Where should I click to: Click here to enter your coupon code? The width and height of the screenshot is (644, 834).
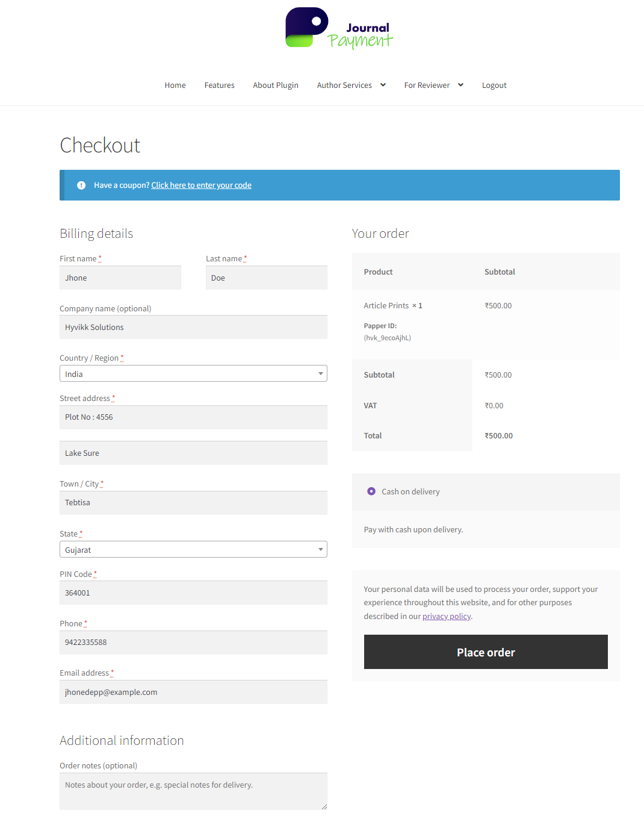[201, 185]
